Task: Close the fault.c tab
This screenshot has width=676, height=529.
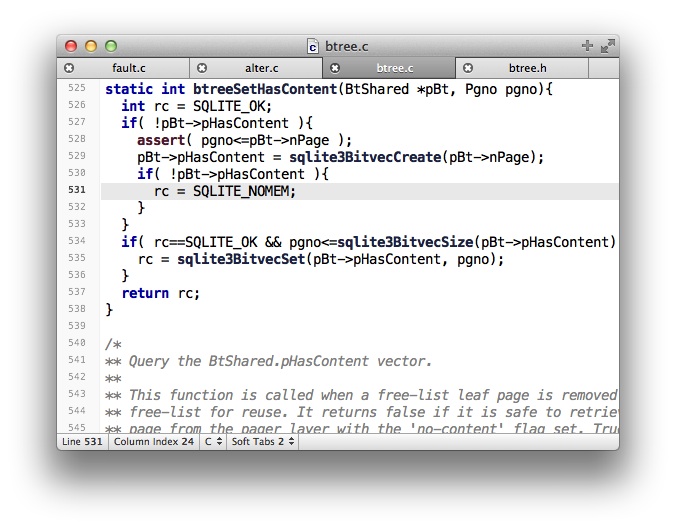Action: coord(69,68)
